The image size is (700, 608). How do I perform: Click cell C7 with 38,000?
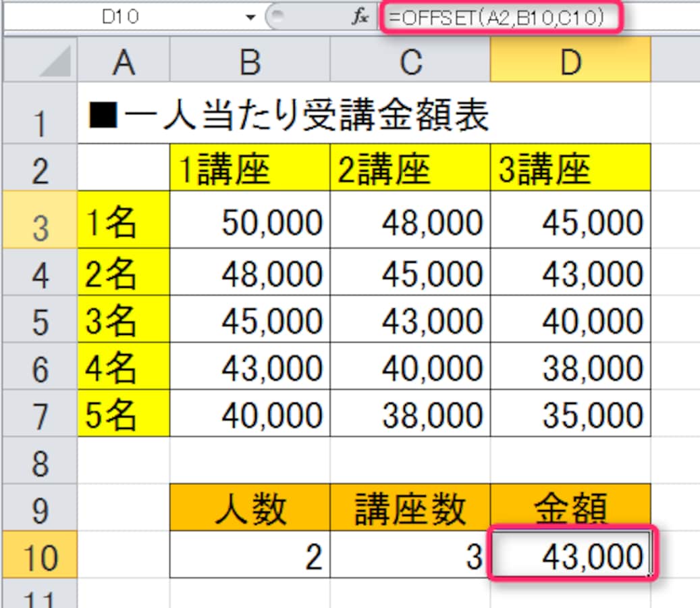[x=410, y=413]
